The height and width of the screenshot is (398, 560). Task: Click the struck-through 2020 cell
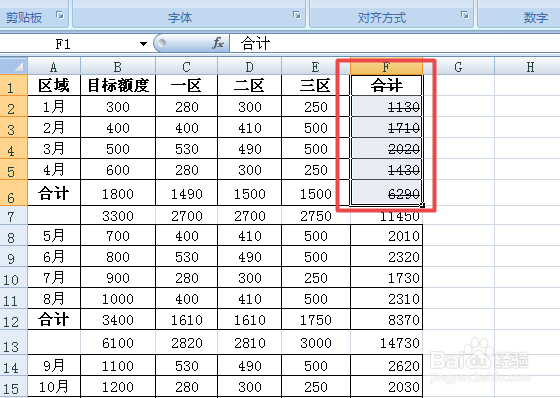pyautogui.click(x=386, y=149)
